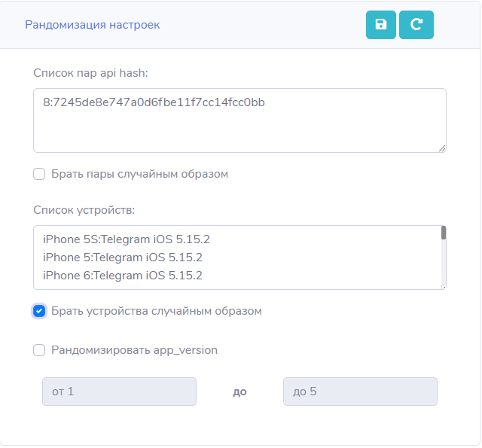Click inside the api hash pairs text area
The height and width of the screenshot is (448, 482).
point(239,128)
